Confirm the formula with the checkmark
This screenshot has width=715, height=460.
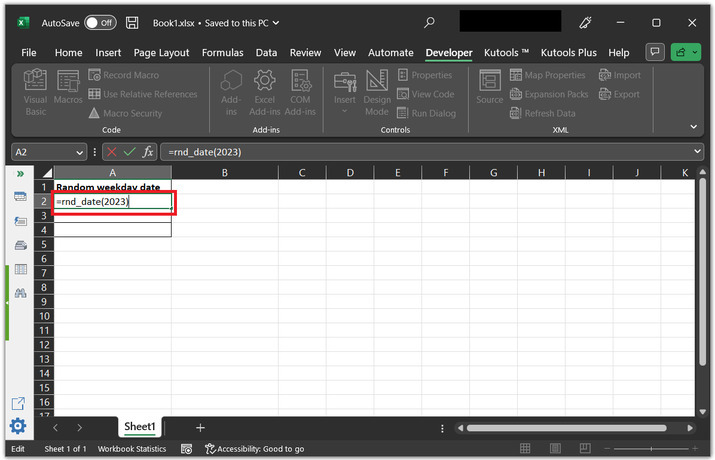130,152
